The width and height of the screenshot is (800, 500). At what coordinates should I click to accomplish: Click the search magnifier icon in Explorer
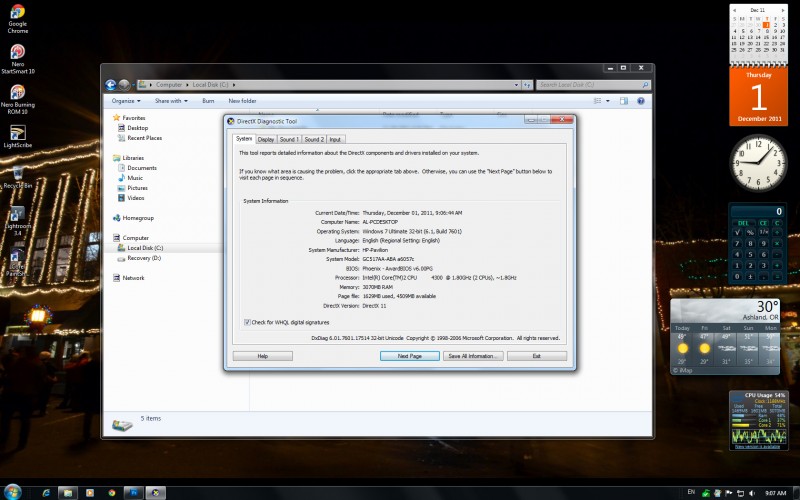pos(645,85)
